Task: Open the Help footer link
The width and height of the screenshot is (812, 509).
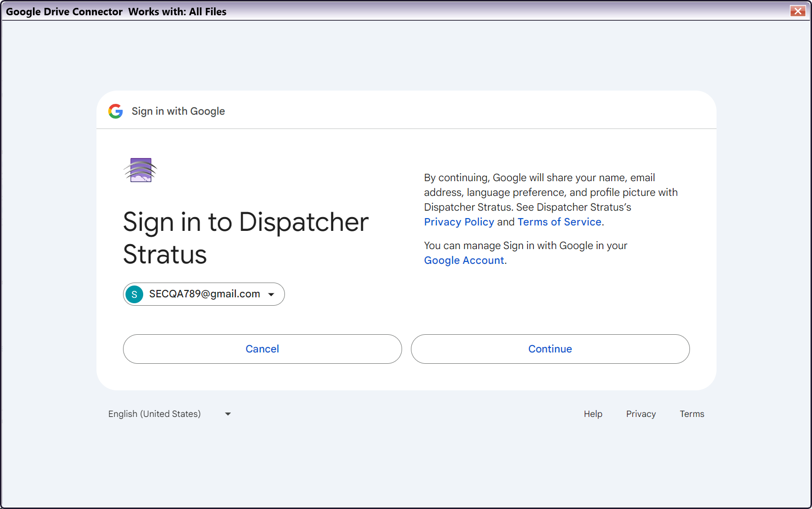Action: (593, 414)
